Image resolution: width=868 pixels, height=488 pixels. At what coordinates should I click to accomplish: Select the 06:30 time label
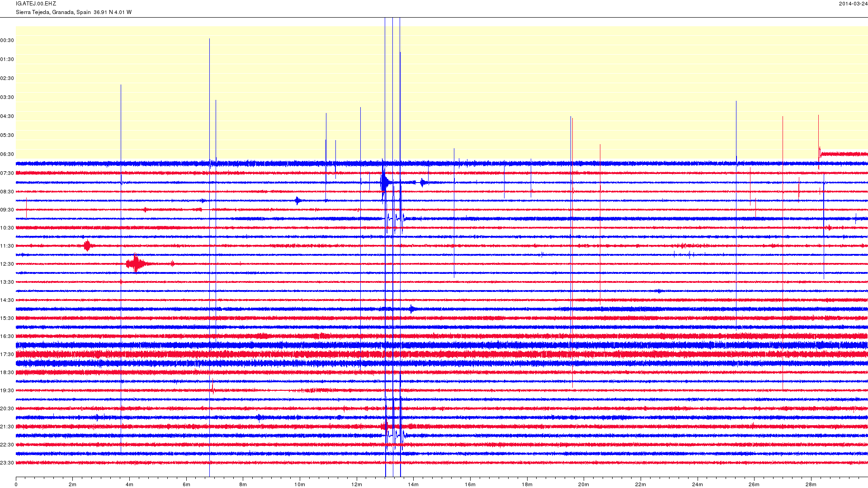point(7,154)
